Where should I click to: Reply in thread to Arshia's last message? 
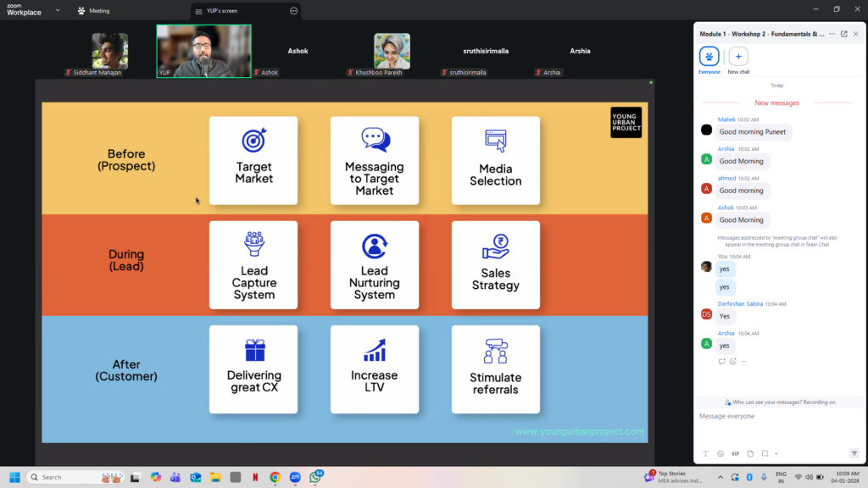point(721,361)
